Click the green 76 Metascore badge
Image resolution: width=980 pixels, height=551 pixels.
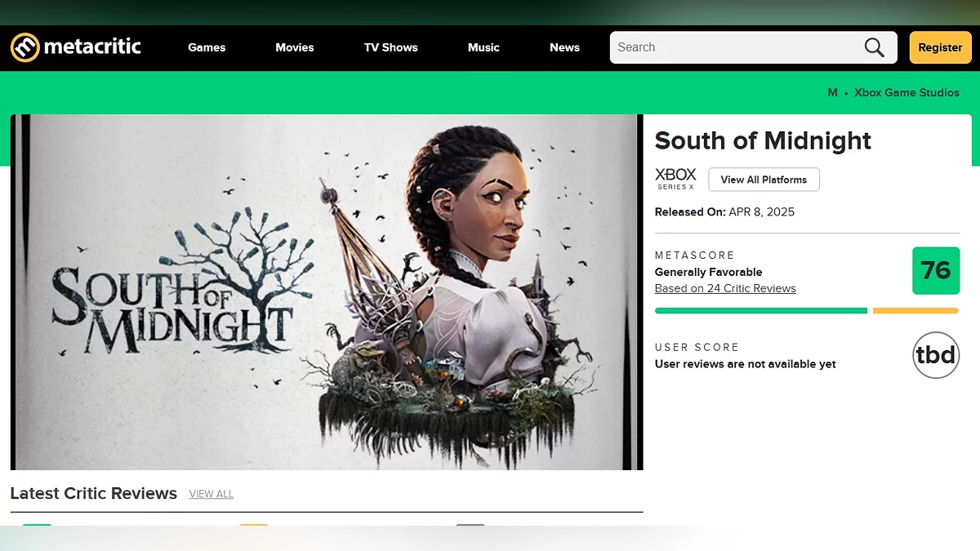(936, 270)
